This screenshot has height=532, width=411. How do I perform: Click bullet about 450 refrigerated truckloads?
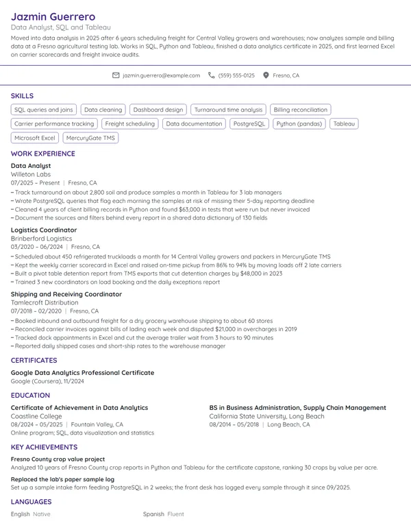[171, 256]
